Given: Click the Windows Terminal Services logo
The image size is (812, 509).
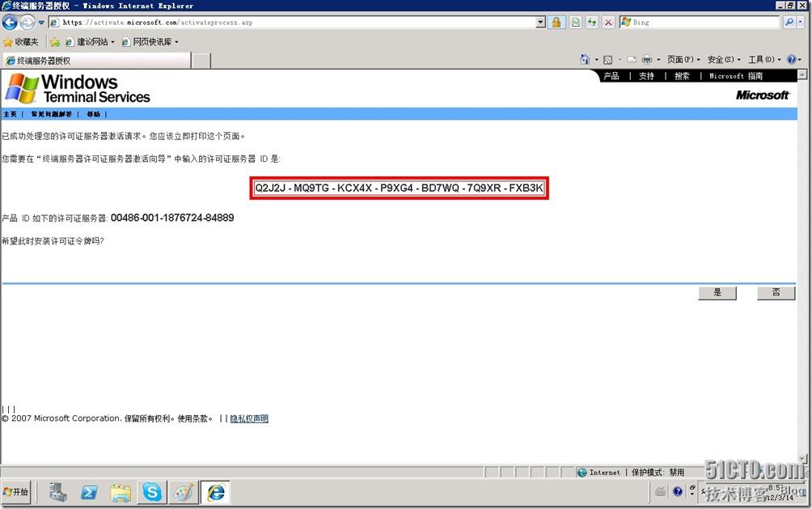Looking at the screenshot, I should [x=78, y=89].
